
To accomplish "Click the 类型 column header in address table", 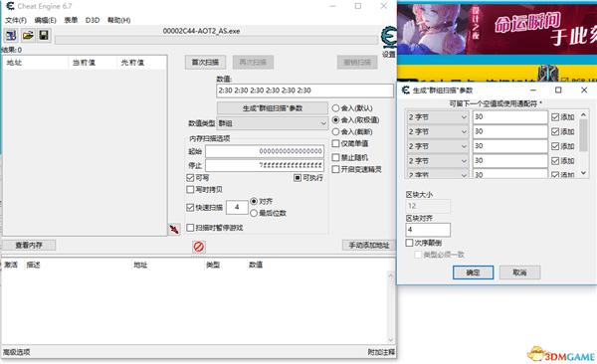I will 213,265.
